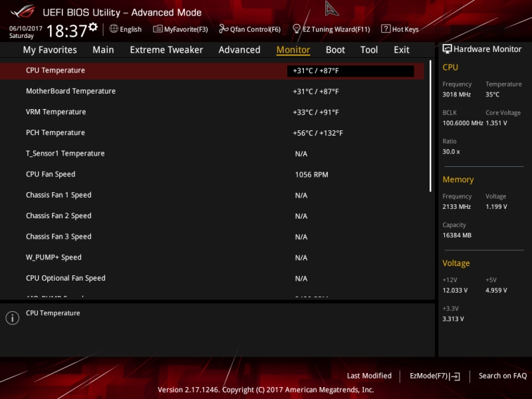Switch to the Main tab
The width and height of the screenshot is (532, 399).
(x=103, y=50)
